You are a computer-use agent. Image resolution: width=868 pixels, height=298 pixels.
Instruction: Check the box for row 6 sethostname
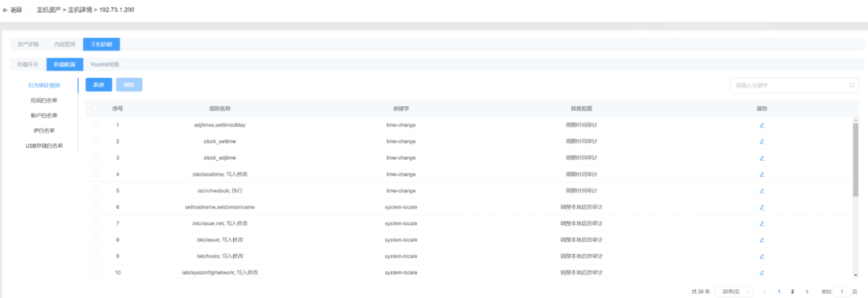pyautogui.click(x=96, y=207)
